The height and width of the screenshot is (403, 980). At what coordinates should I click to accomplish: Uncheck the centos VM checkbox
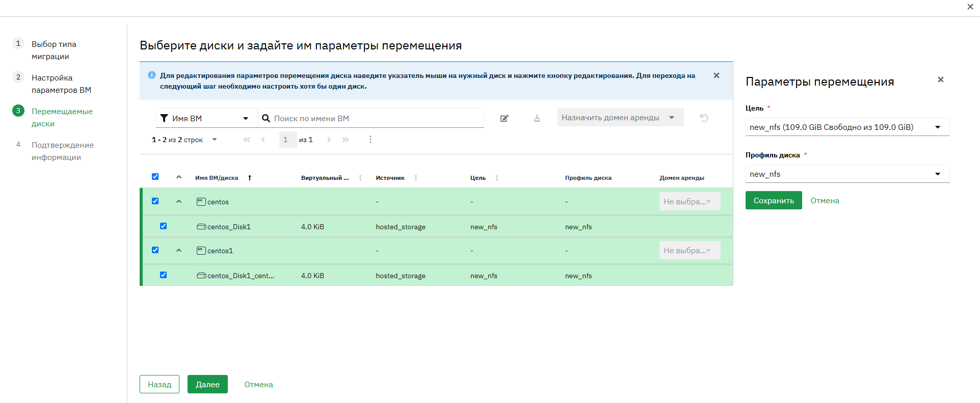(155, 201)
